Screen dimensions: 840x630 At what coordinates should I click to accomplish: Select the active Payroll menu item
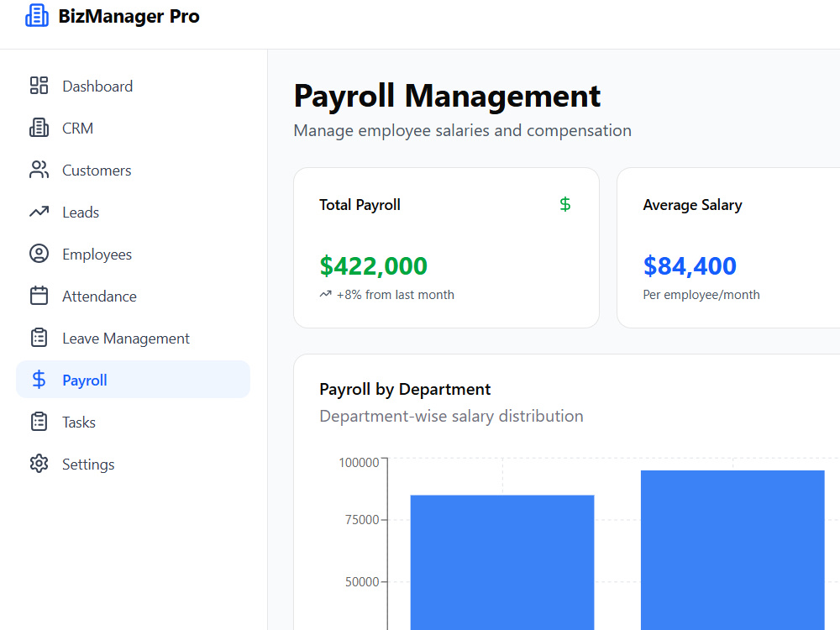[x=134, y=380]
